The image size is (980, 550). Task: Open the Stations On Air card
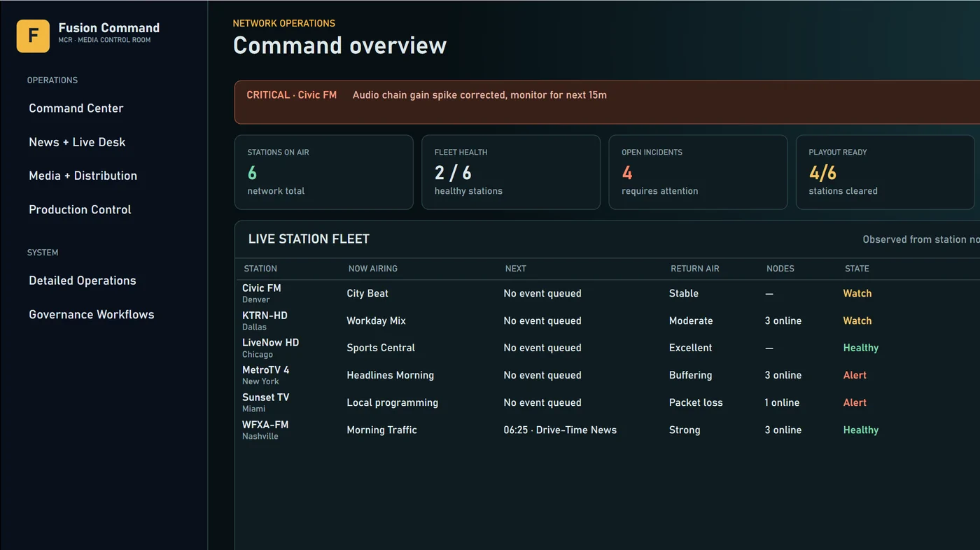[x=323, y=172]
